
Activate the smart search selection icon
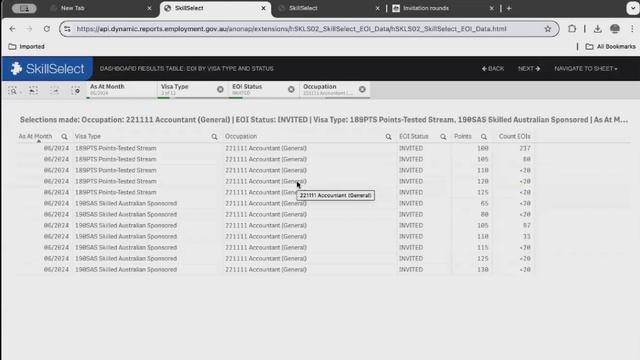[13, 91]
